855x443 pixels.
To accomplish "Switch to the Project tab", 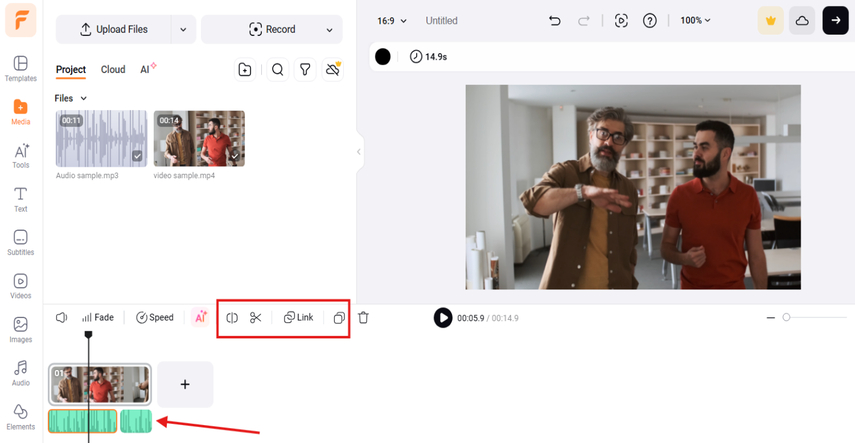I will (x=71, y=70).
